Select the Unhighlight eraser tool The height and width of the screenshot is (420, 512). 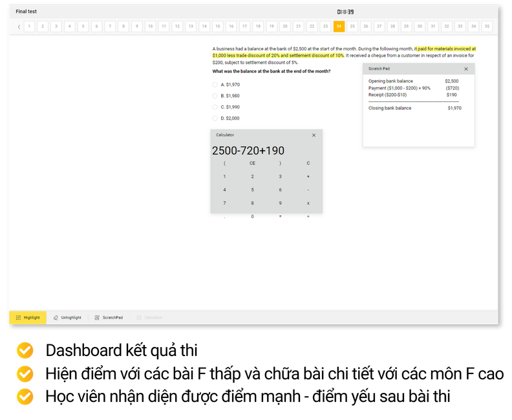point(67,317)
